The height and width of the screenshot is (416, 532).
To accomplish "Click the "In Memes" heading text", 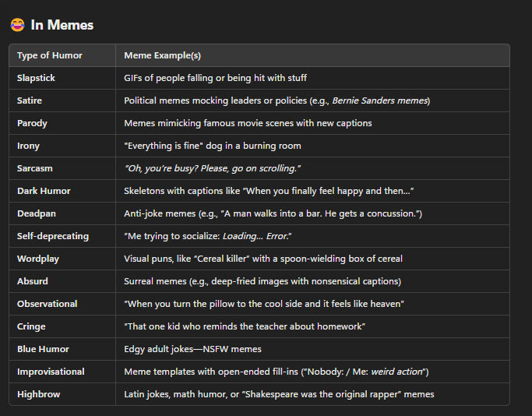I will (x=62, y=26).
